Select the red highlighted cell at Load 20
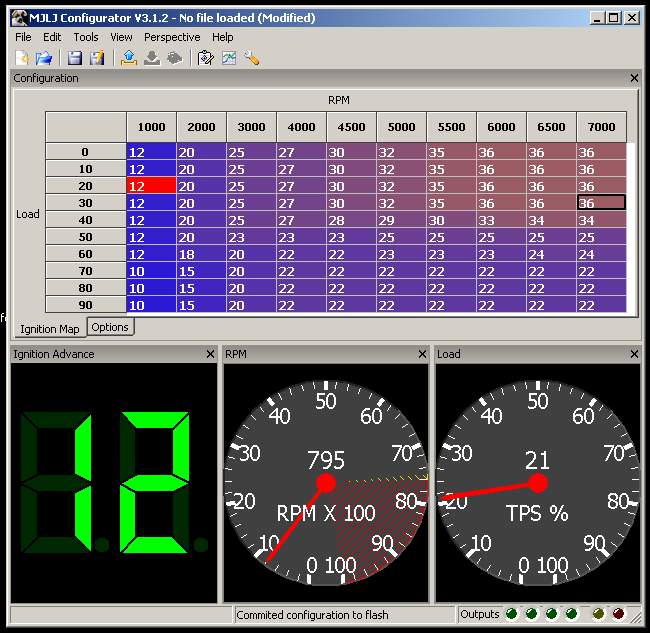 [x=151, y=186]
